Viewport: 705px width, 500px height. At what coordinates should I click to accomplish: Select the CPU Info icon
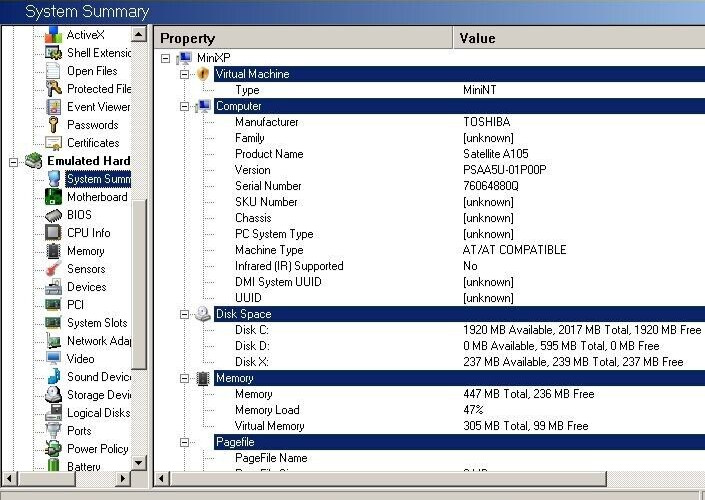point(54,233)
